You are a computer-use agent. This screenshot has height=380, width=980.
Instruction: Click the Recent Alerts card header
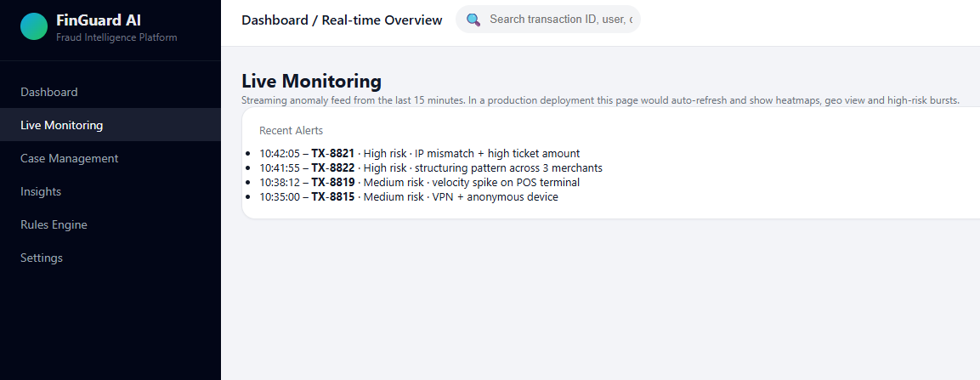(292, 131)
